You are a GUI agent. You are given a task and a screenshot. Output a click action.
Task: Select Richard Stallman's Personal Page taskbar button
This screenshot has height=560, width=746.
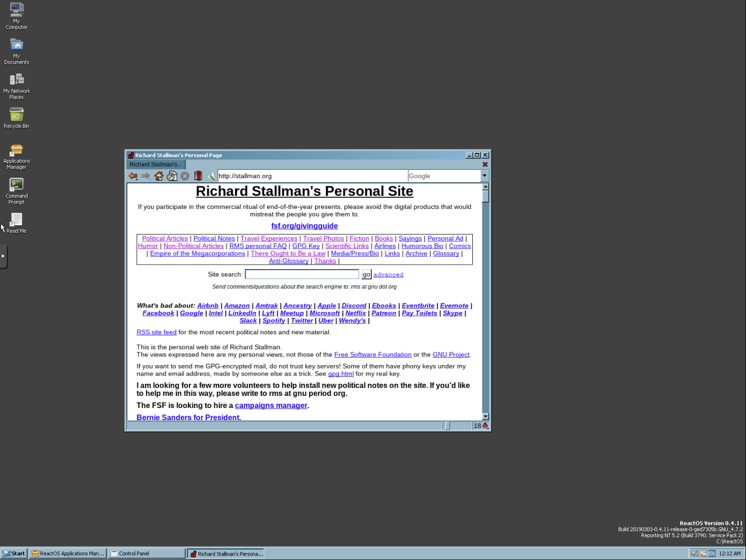click(226, 553)
